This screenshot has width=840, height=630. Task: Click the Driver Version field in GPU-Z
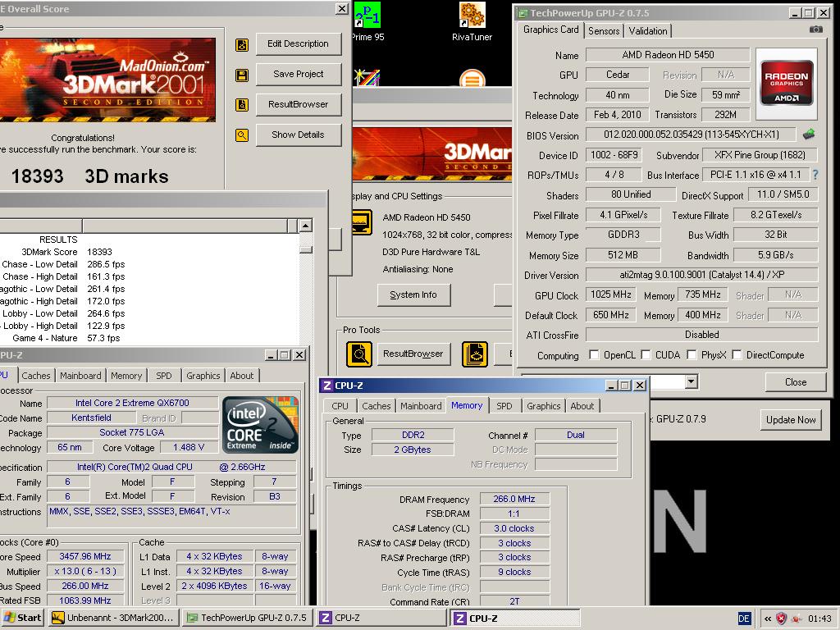[702, 275]
